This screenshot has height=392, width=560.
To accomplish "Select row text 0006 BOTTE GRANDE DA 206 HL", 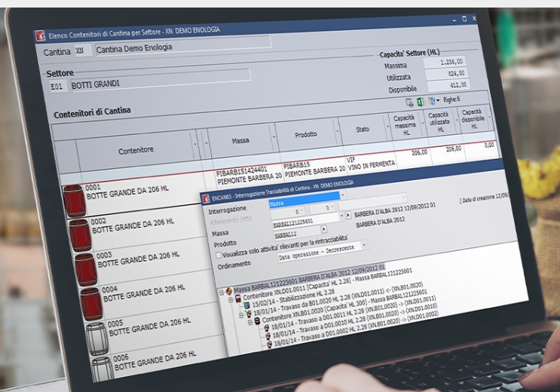I will pos(155,360).
